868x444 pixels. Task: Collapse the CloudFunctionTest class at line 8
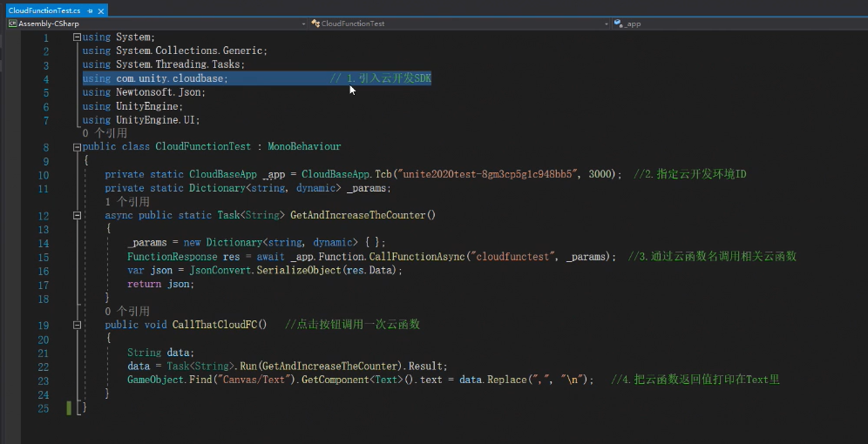tap(77, 147)
